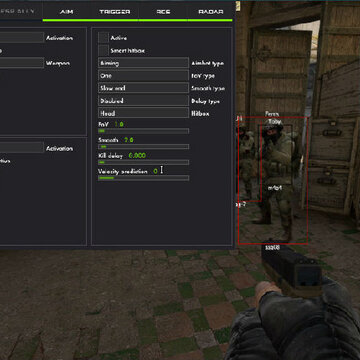360x360 pixels.
Task: Open the Aimbot type dropdown
Action: pos(143,63)
